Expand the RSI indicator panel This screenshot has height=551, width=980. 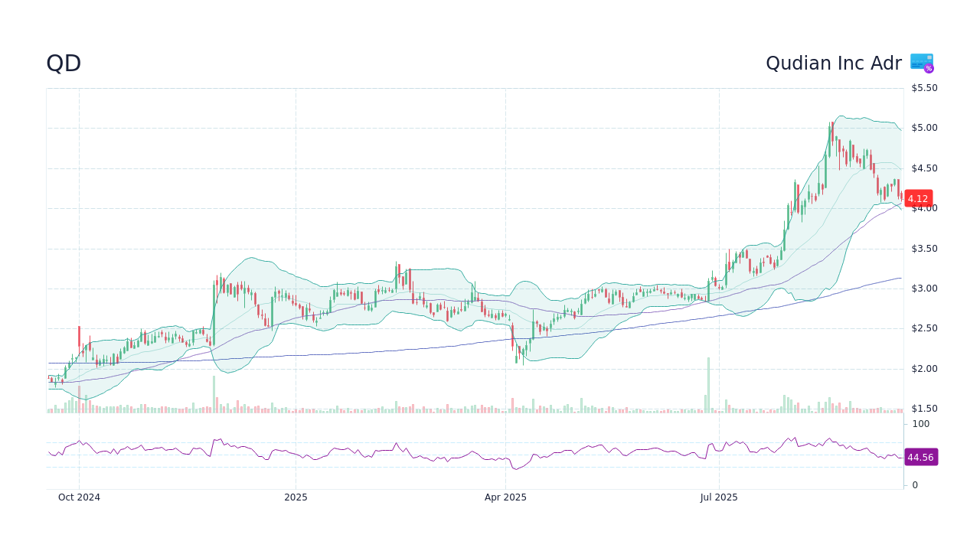coord(459,452)
